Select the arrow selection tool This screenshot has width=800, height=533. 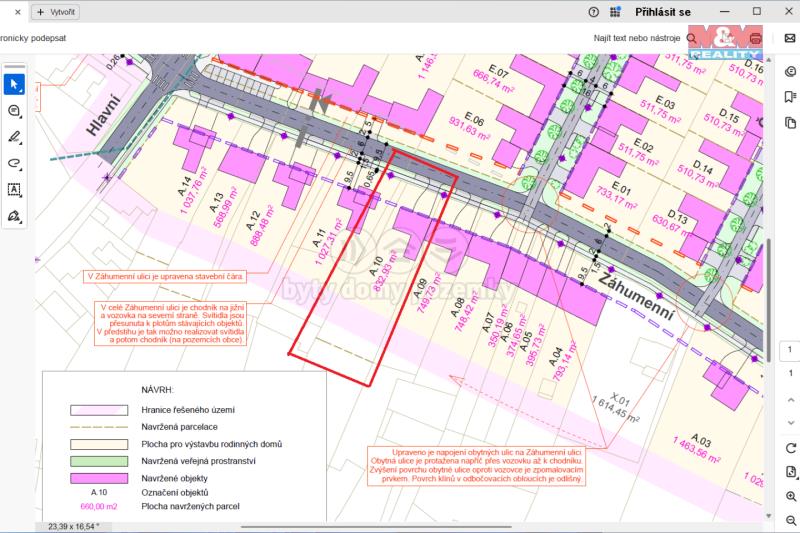(15, 83)
